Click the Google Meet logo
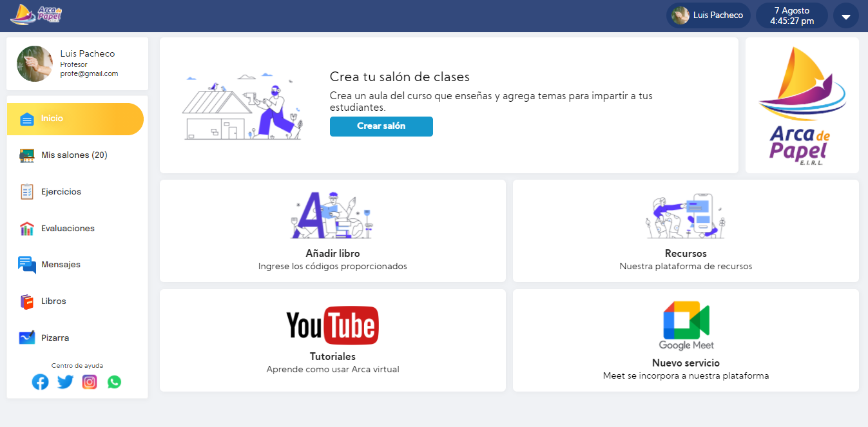868x427 pixels. coord(686,325)
